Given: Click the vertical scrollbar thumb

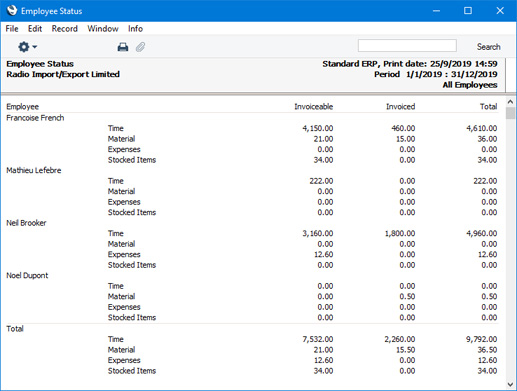Looking at the screenshot, I should click(510, 113).
